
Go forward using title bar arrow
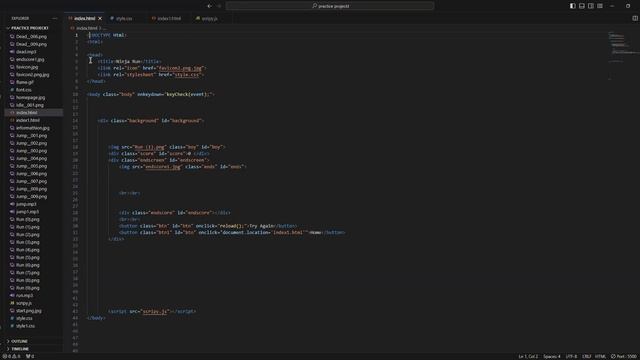(219, 6)
